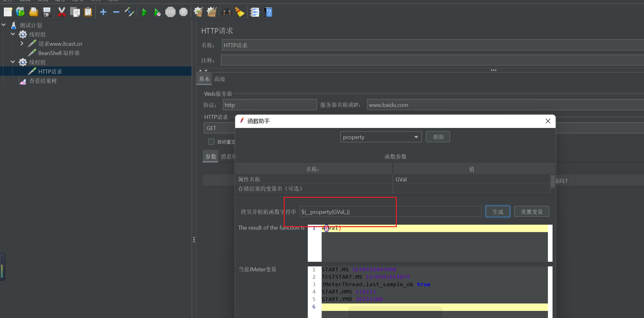The width and height of the screenshot is (644, 318).
Task: Click the Copy icon in toolbar
Action: (x=75, y=12)
